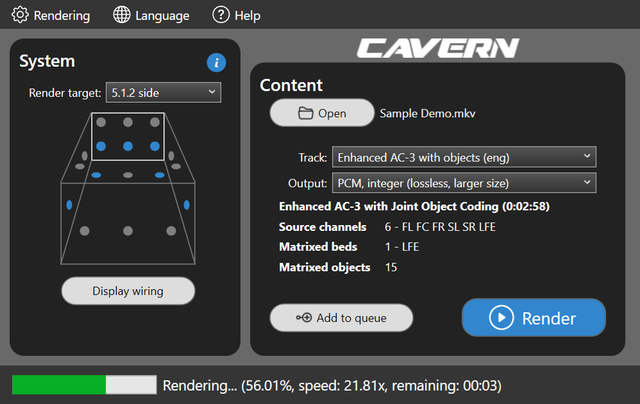Screen dimensions: 640x404
Task: Click the rendering progress bar
Action: coord(84,385)
